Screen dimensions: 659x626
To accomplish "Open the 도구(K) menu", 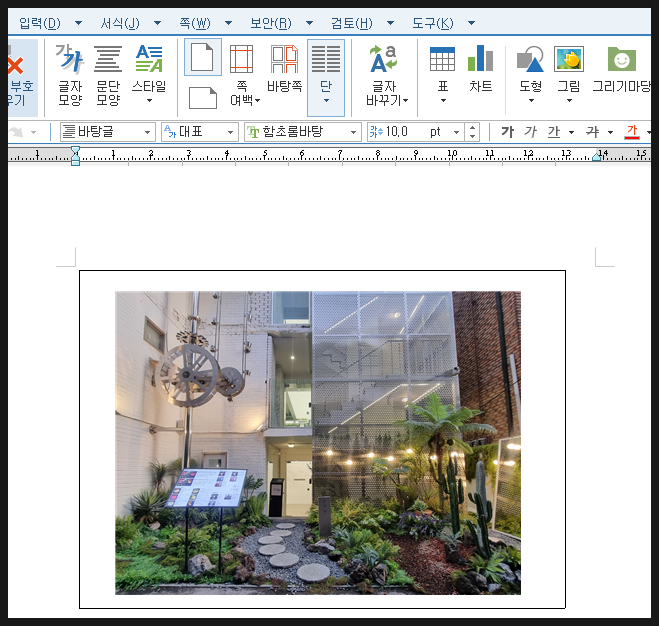I will coord(432,23).
